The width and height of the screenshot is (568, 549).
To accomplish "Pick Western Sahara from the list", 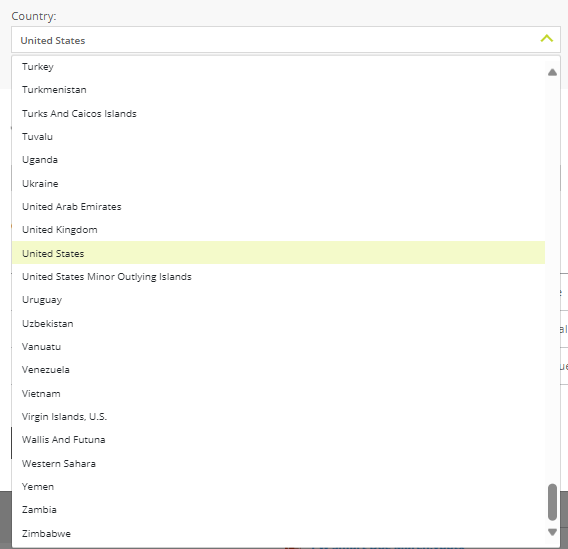I will pyautogui.click(x=278, y=464).
